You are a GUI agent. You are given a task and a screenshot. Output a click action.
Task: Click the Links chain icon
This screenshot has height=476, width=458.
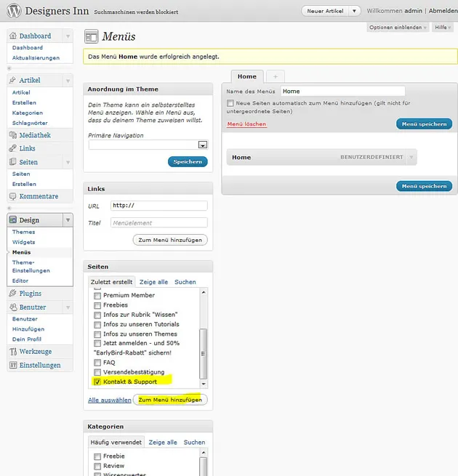[x=12, y=148]
